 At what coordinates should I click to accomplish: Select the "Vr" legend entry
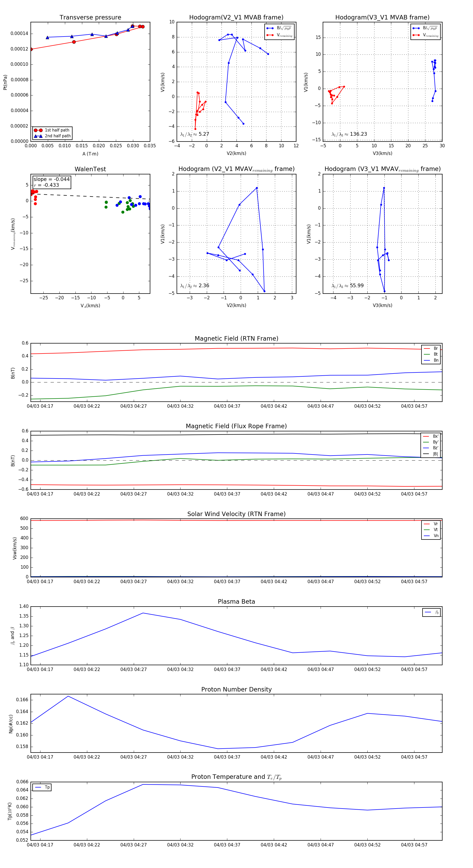tap(431, 524)
